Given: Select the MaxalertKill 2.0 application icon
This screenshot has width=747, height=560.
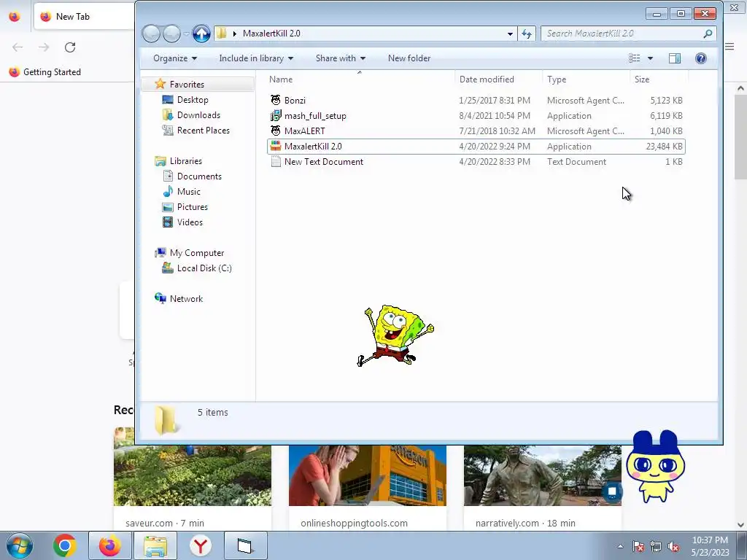Looking at the screenshot, I should tap(275, 146).
